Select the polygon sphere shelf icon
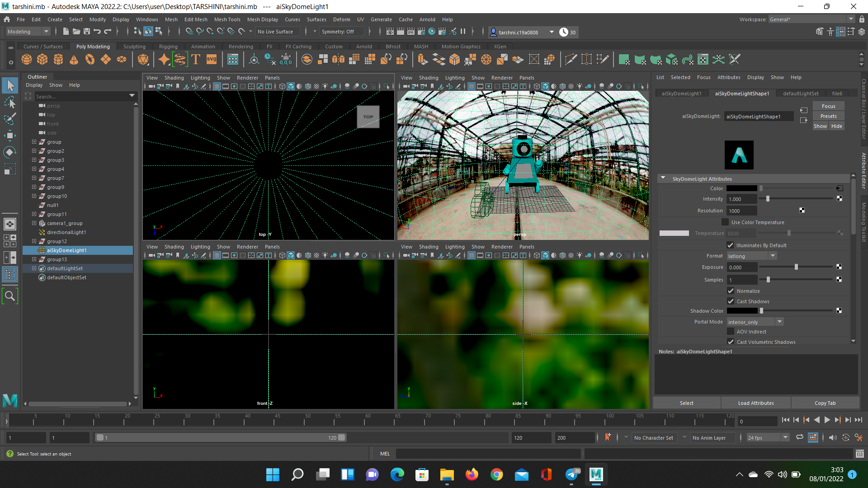 click(27, 59)
